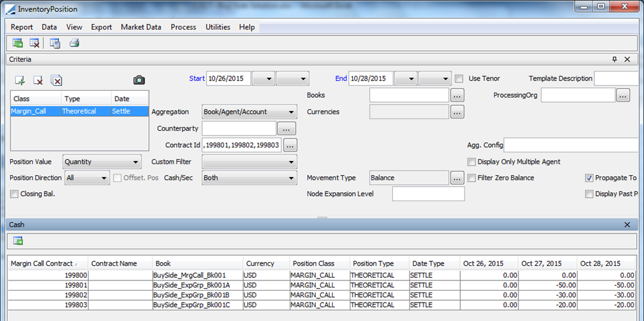Image resolution: width=644 pixels, height=321 pixels.
Task: Pin the Criteria panel
Action: (x=614, y=60)
